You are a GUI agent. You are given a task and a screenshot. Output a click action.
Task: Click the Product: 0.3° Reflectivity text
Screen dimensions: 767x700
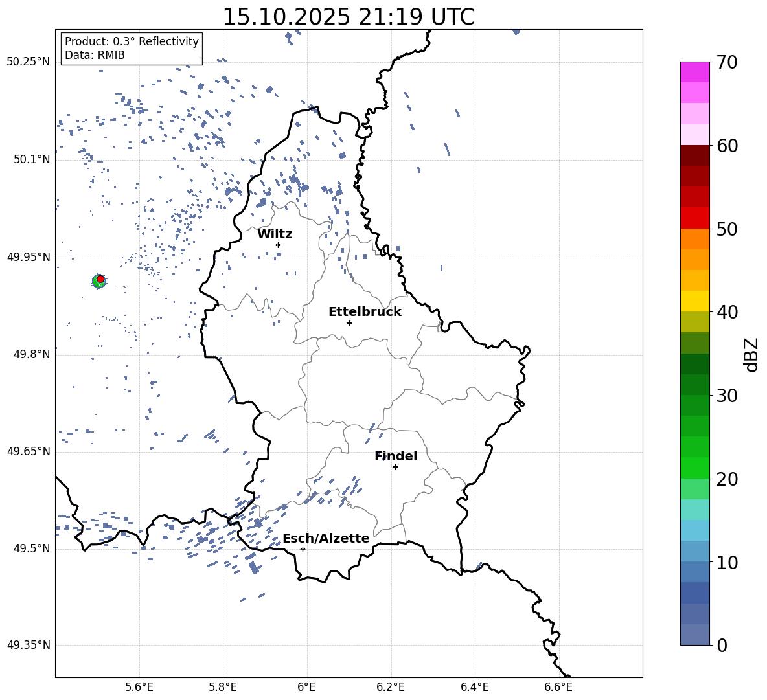(x=132, y=41)
